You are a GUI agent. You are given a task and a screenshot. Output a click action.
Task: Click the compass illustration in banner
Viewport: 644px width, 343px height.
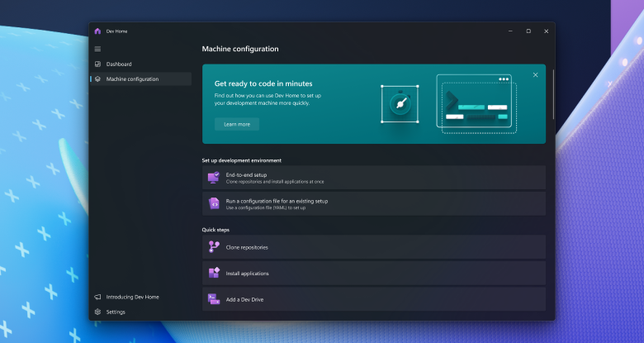click(400, 104)
